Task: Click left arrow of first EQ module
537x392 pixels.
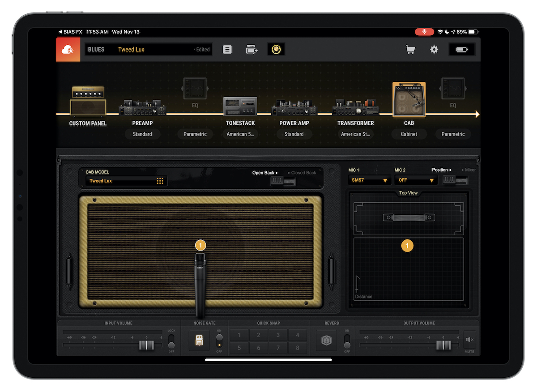Action: tap(182, 89)
